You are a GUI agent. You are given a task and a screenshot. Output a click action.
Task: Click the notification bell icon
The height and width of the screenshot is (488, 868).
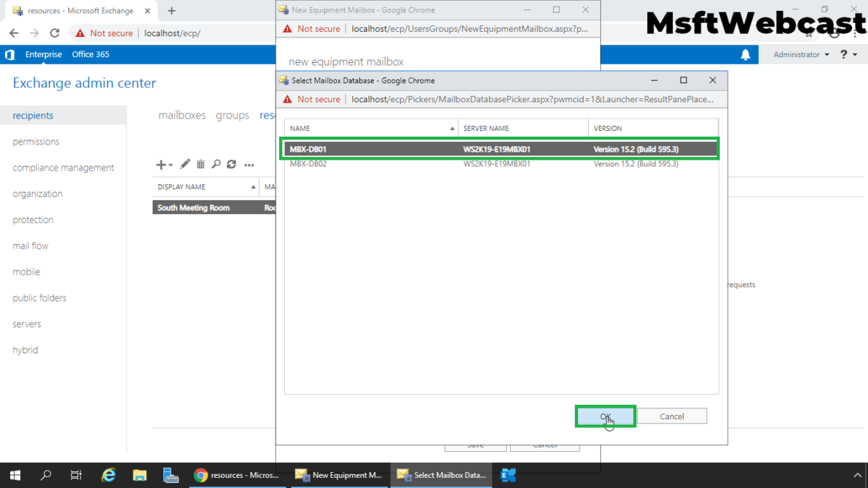(746, 55)
